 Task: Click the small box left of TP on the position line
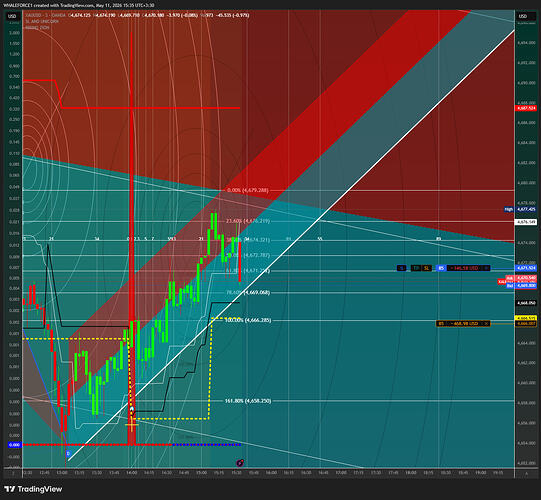pyautogui.click(x=402, y=268)
